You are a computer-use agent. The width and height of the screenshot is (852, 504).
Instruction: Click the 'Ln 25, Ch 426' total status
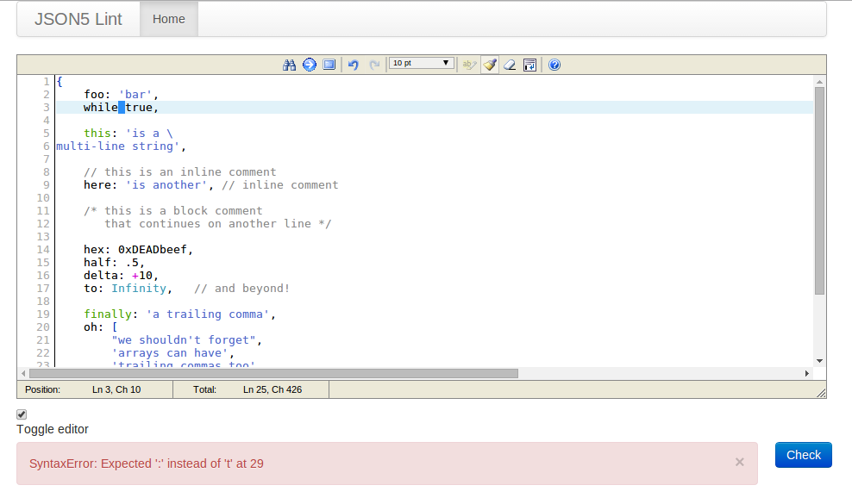point(273,389)
